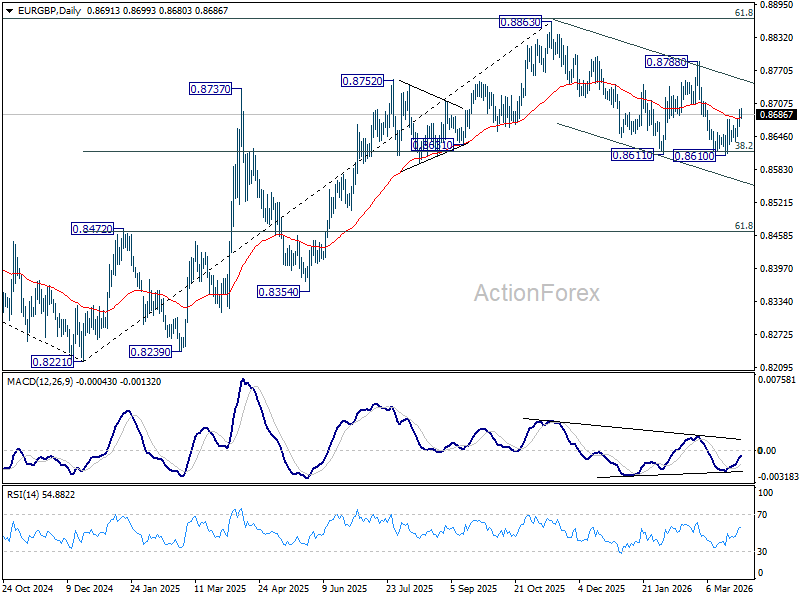The height and width of the screenshot is (600, 800).
Task: Click the current price tag 0.86867
Action: [777, 114]
